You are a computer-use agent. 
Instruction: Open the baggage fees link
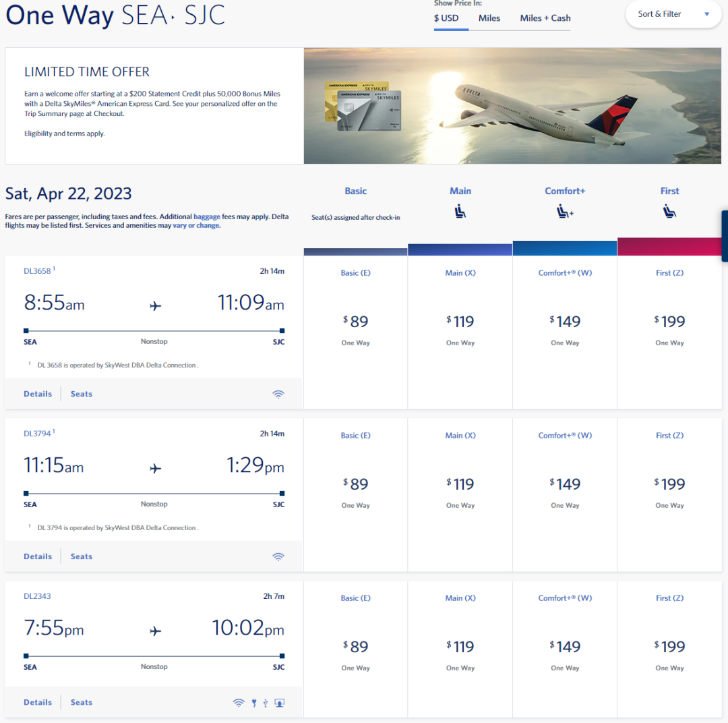tap(207, 216)
